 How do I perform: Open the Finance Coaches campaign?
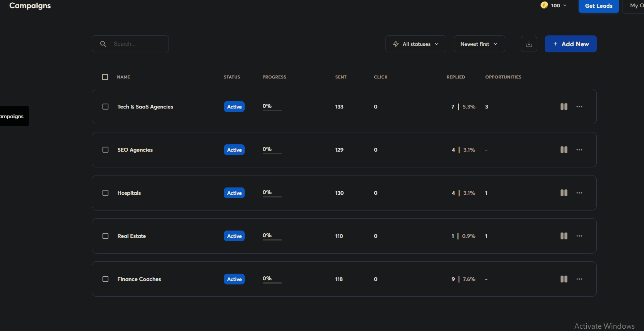tap(139, 279)
